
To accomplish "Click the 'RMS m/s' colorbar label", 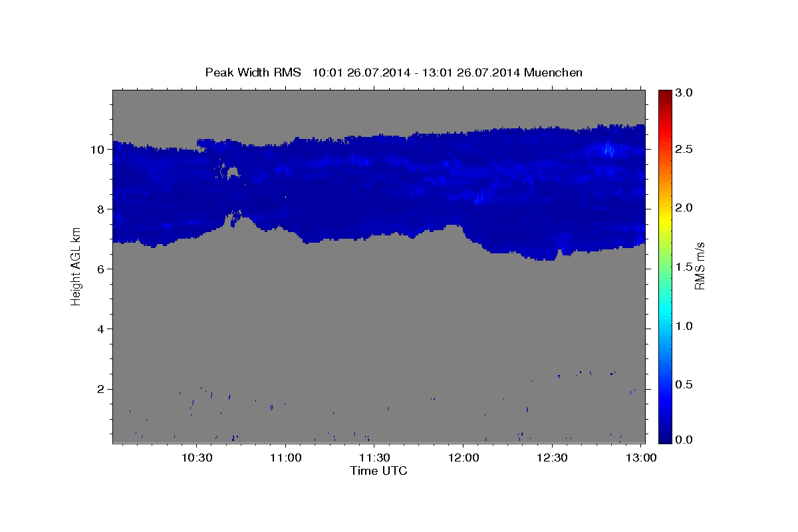I will 700,265.
